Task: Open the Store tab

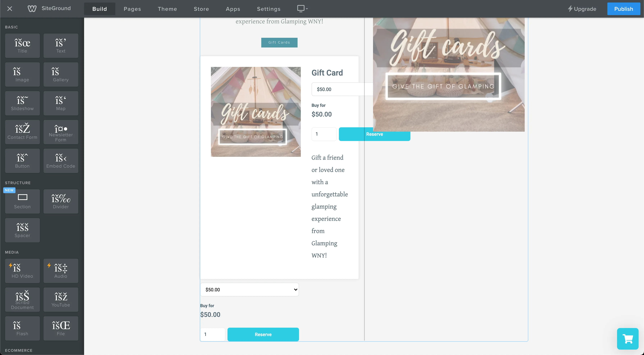Action: (x=201, y=9)
